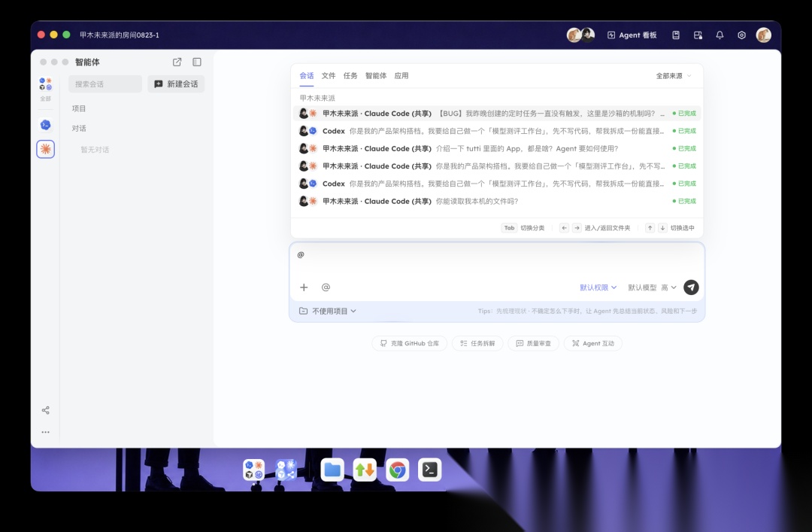Select the 你能读取我本机的文件吗 conversation
This screenshot has height=532, width=812.
[x=497, y=201]
